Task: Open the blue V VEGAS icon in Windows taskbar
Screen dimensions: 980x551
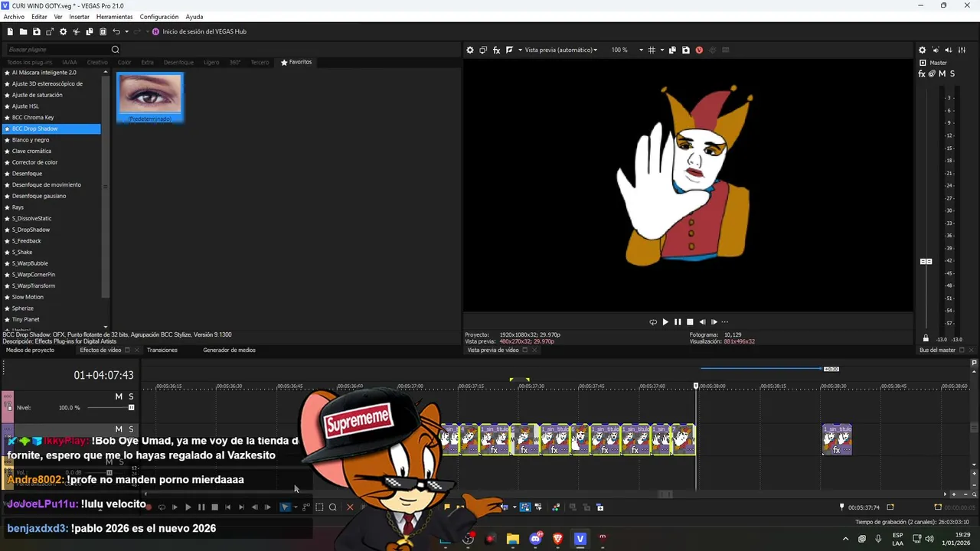Action: [580, 539]
